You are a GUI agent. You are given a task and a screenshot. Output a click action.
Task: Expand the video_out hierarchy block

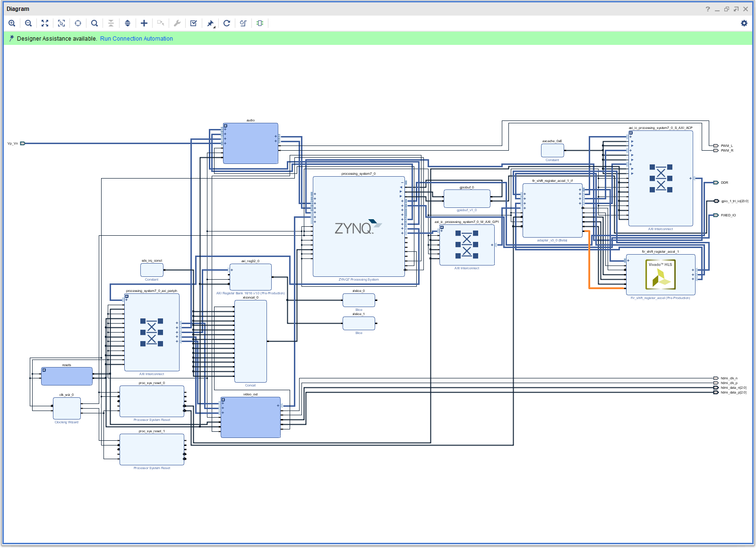tap(223, 400)
